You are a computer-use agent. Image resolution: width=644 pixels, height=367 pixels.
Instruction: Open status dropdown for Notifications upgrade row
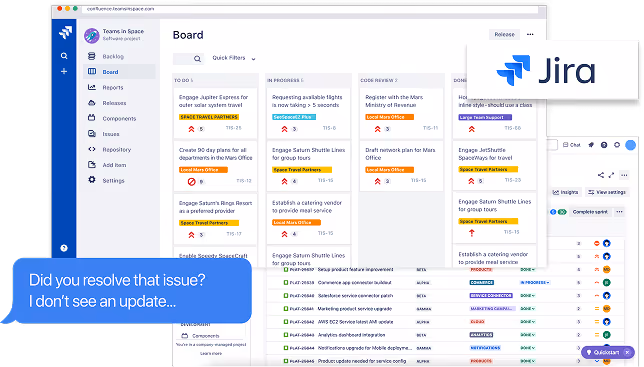coord(528,348)
